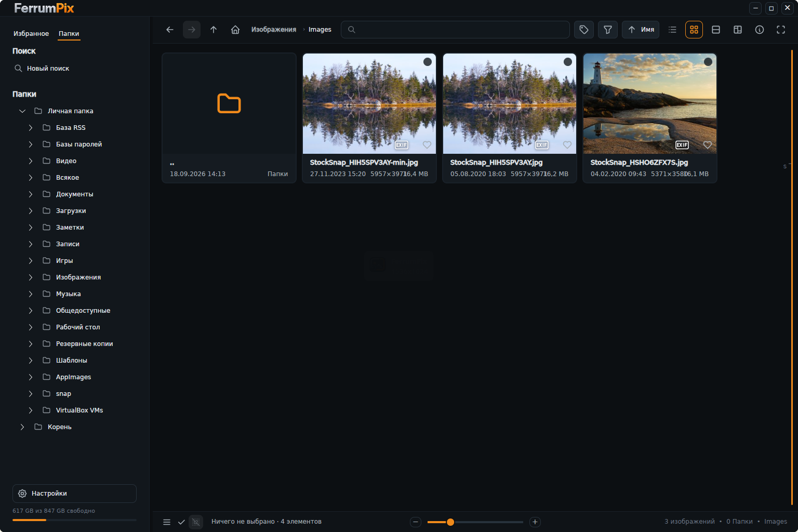Click the forward navigation arrow

click(192, 30)
